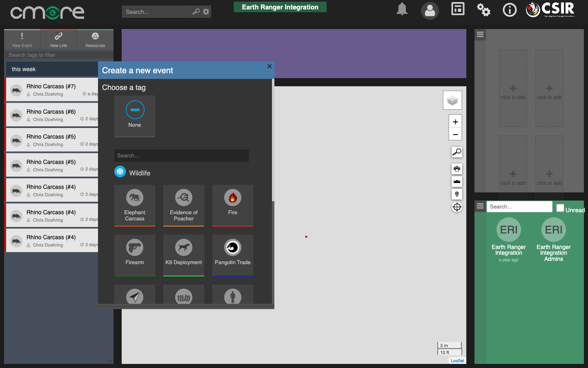Focus the Search tags to filter field

click(59, 55)
